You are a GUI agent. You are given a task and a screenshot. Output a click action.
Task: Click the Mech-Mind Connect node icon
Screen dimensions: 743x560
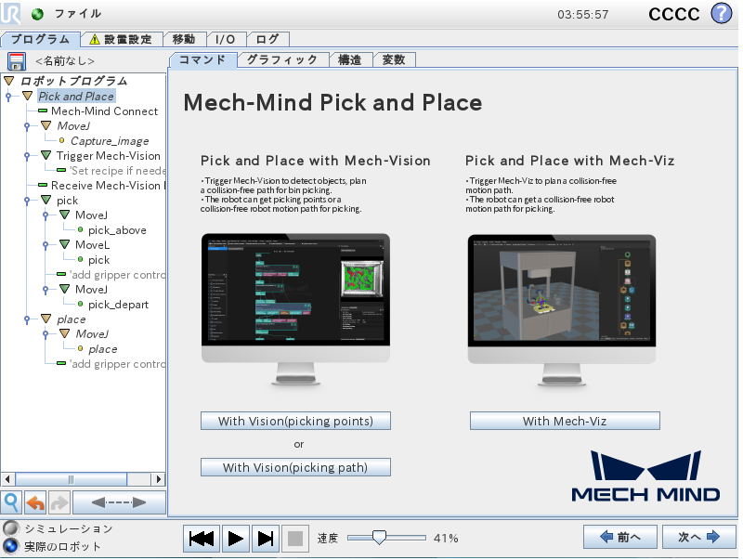[43, 111]
